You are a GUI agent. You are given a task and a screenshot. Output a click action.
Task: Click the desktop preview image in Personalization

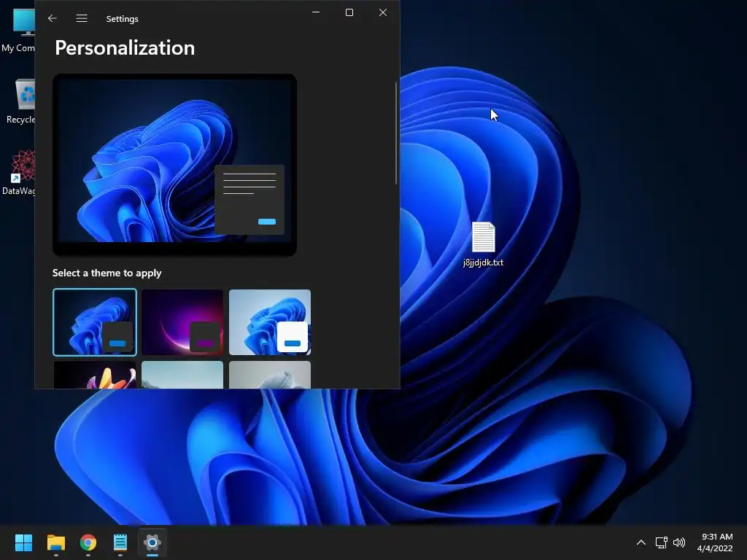175,165
